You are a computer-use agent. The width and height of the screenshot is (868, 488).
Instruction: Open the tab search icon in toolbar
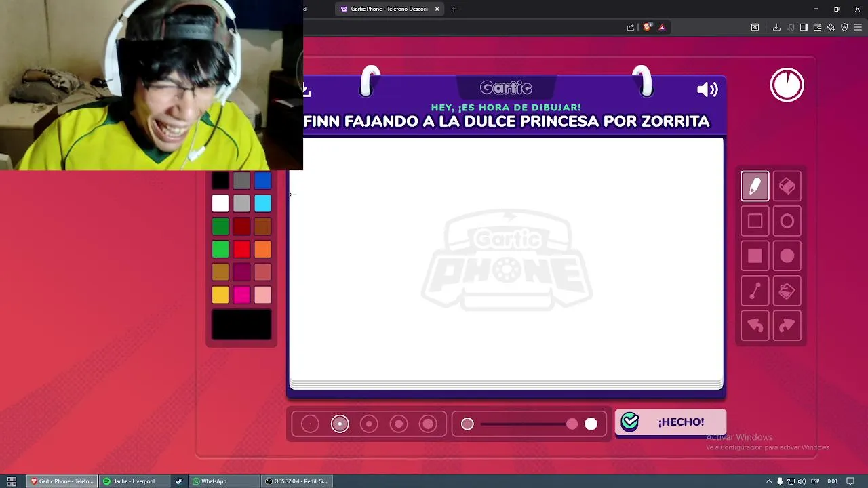[755, 27]
